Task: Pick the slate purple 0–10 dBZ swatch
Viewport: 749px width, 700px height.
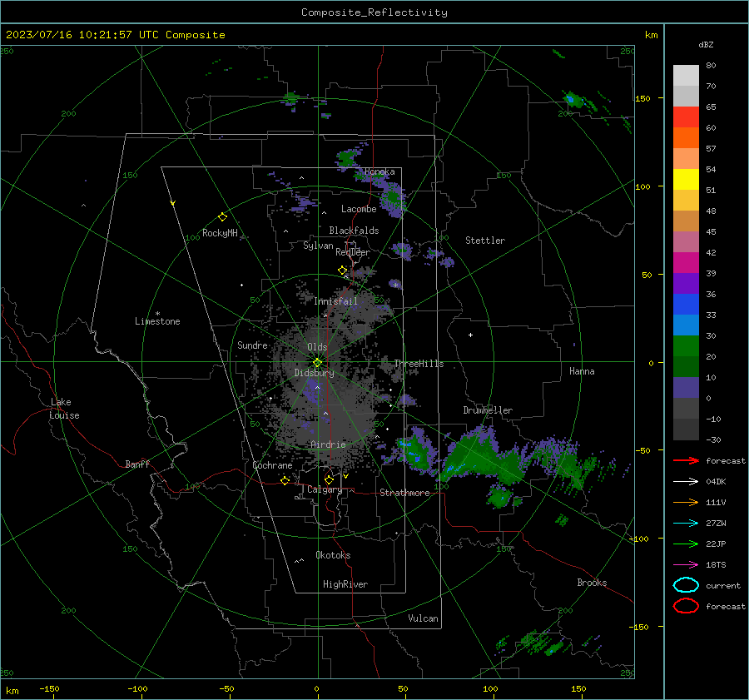Action: [x=686, y=388]
